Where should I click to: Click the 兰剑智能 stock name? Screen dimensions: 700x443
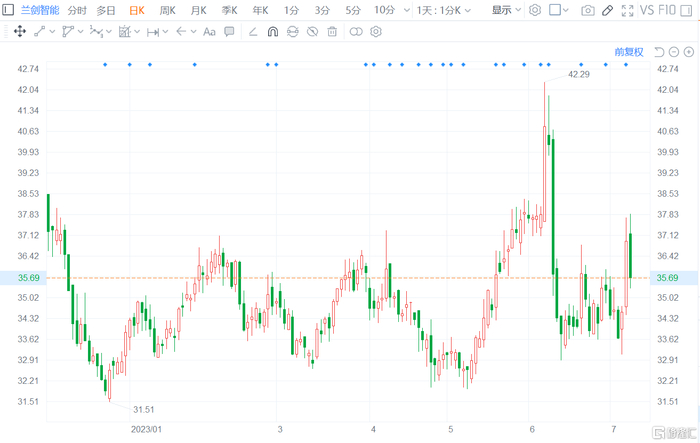pyautogui.click(x=40, y=10)
